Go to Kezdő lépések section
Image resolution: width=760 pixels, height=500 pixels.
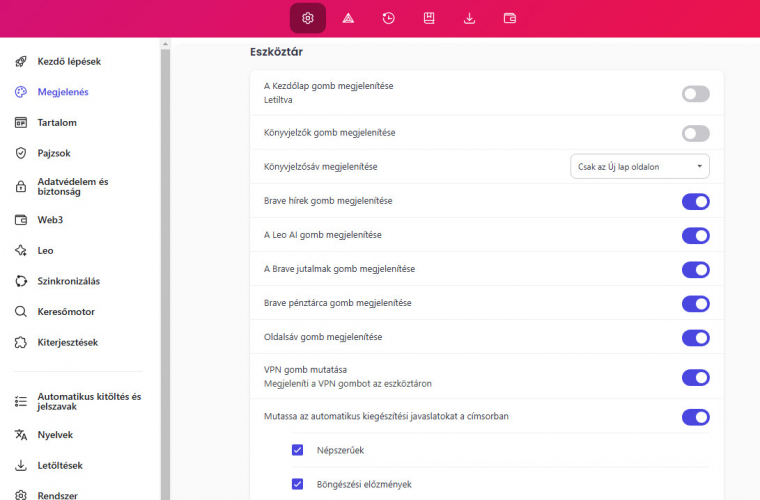[69, 62]
